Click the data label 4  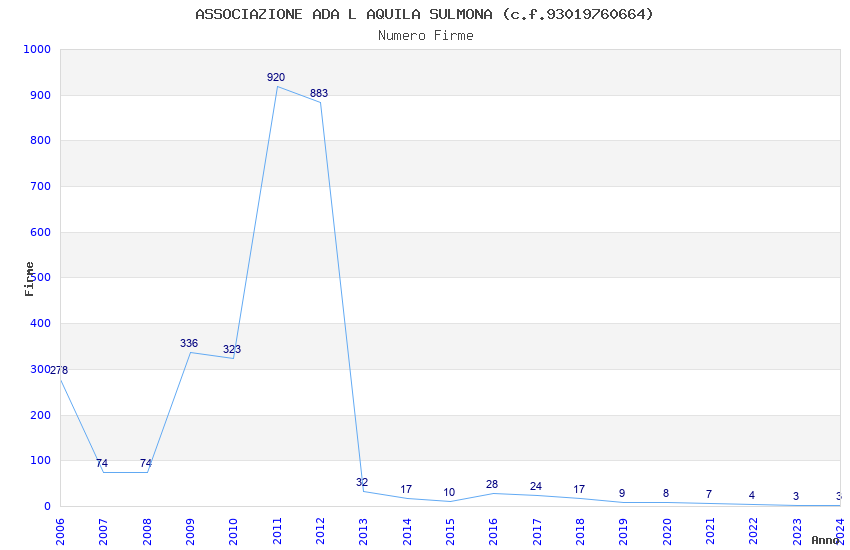[x=752, y=495]
